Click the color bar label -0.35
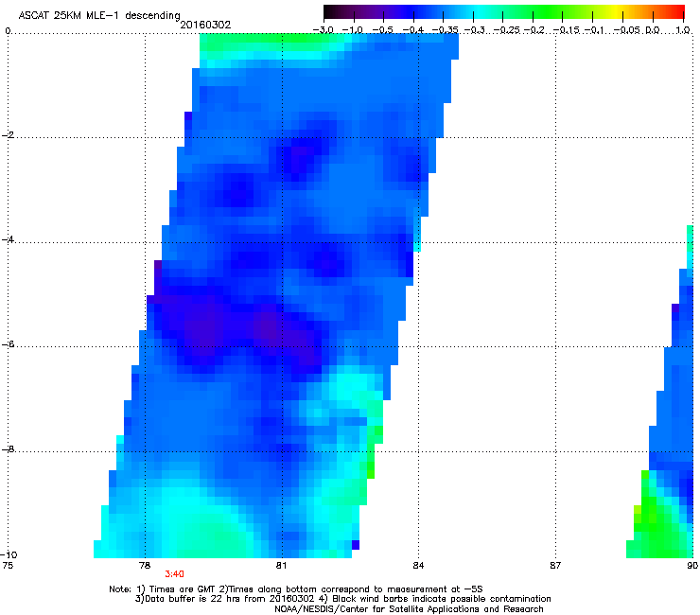The height and width of the screenshot is (615, 700). click(x=446, y=30)
